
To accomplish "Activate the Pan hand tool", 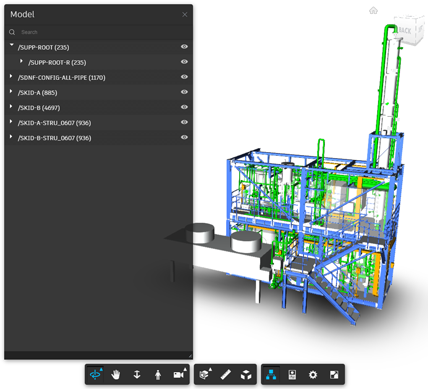I will pos(116,375).
